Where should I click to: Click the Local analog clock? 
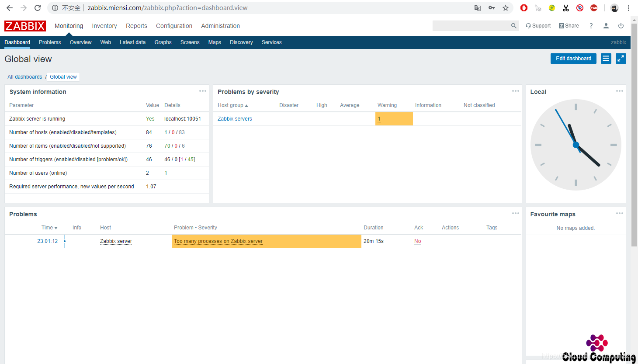(576, 145)
